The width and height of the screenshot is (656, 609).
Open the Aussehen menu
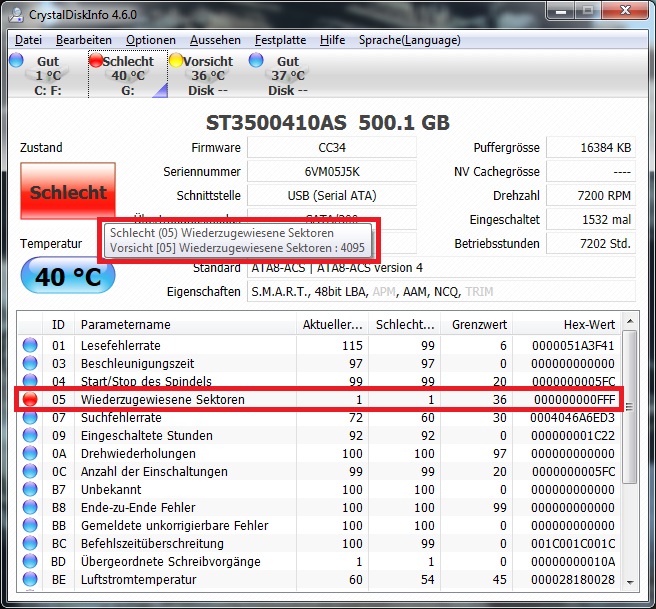[215, 40]
